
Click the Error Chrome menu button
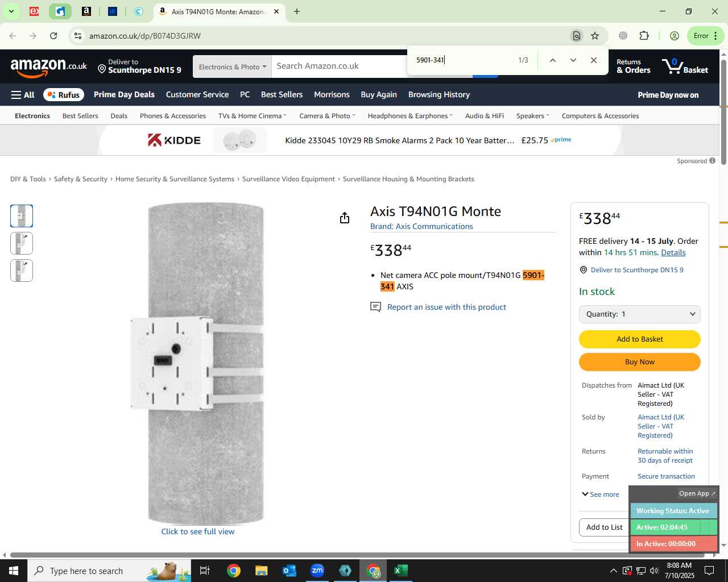pos(706,36)
